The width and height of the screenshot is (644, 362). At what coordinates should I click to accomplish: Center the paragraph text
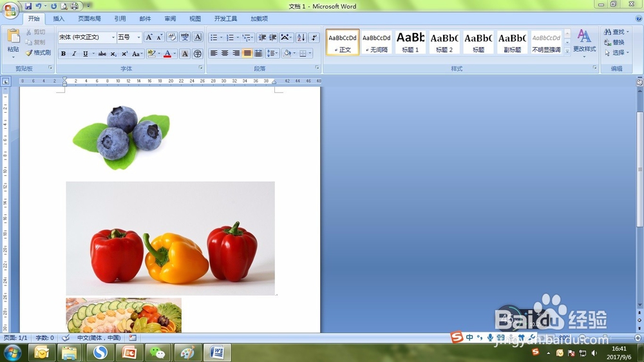(x=225, y=53)
